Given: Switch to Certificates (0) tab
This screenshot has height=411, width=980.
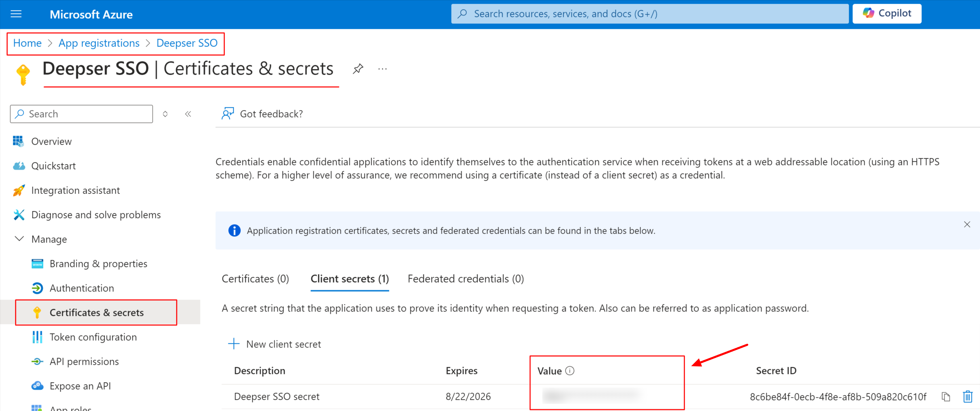Looking at the screenshot, I should (x=255, y=279).
